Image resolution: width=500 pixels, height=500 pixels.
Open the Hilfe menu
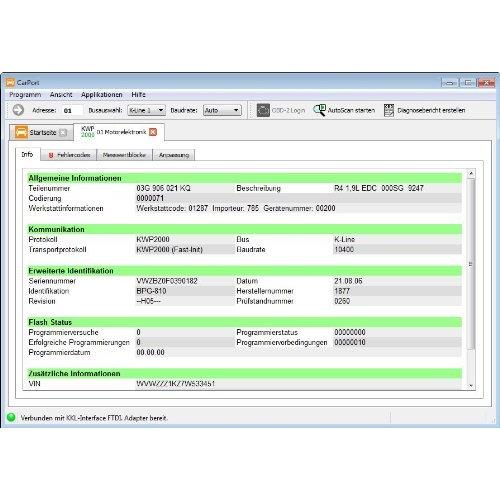[138, 95]
